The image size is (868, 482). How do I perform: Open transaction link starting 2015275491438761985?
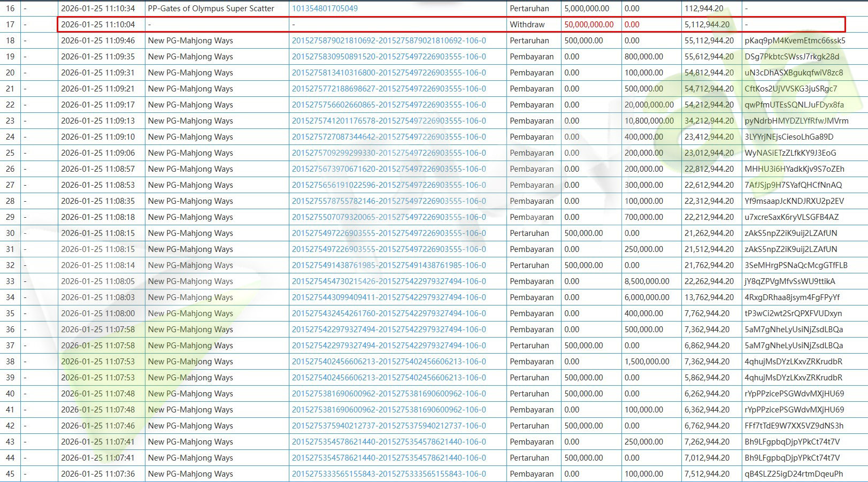point(389,265)
